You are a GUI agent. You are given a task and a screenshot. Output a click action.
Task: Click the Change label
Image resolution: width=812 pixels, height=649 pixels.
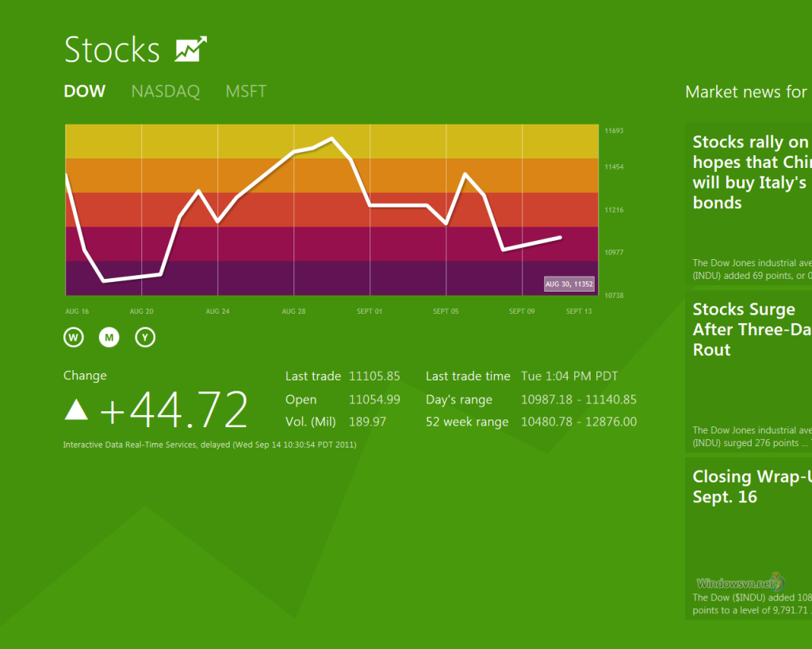click(85, 376)
